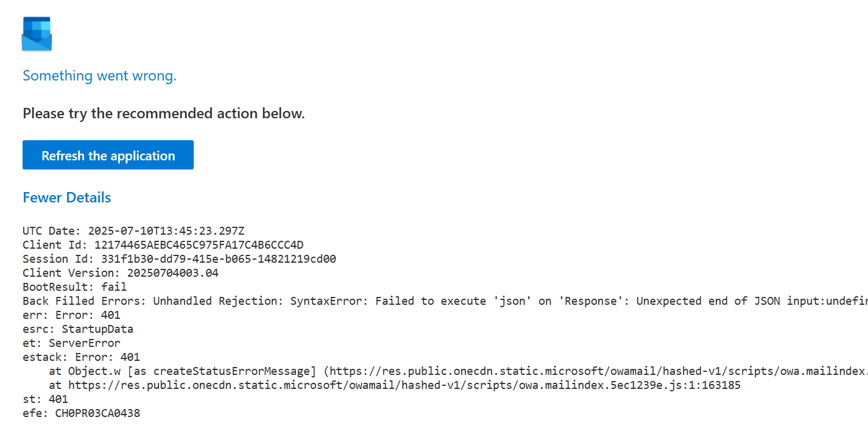The width and height of the screenshot is (868, 431).
Task: Select the UTC Date timestamp line
Action: point(133,231)
